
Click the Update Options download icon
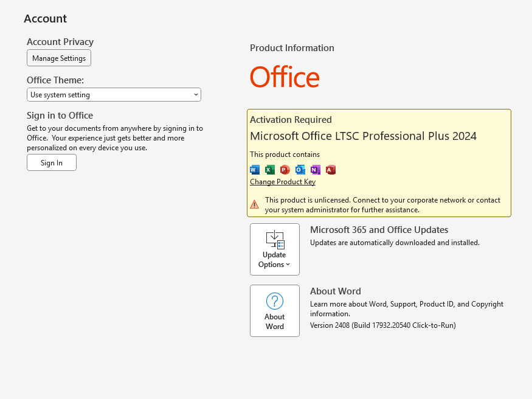click(x=275, y=240)
